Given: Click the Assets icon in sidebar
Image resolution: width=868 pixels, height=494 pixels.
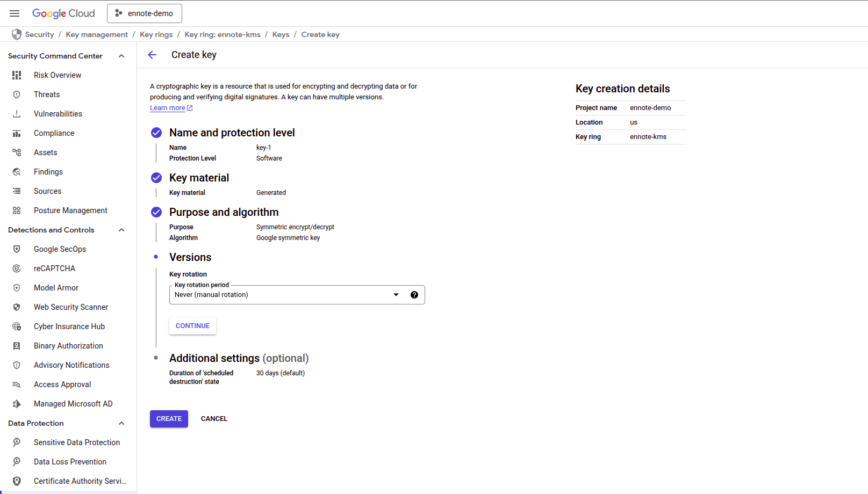Looking at the screenshot, I should pyautogui.click(x=17, y=152).
